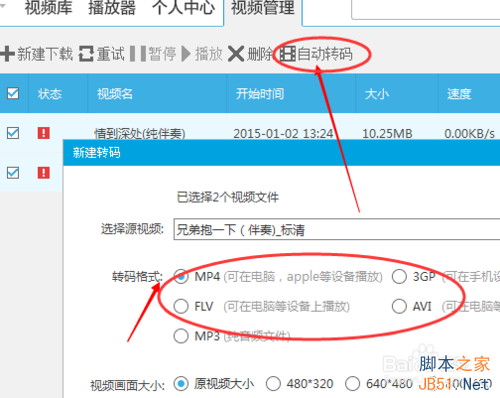
Task: Click the 新建转码 dialog title bar
Action: [282, 153]
